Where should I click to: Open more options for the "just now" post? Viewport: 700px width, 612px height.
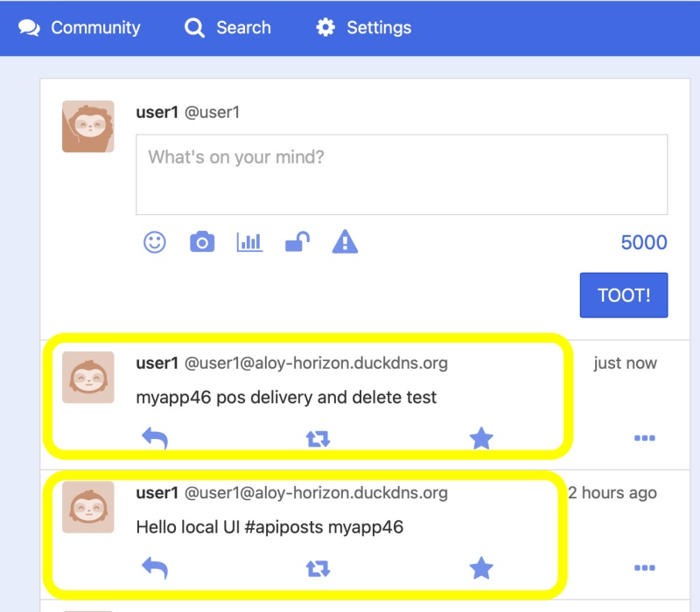pos(645,438)
